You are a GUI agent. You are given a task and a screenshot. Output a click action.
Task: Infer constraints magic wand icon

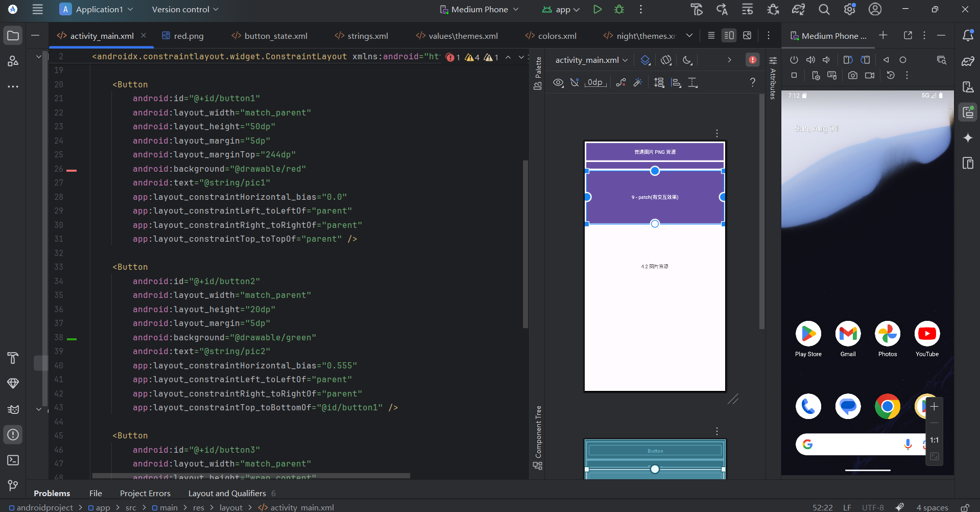pos(638,82)
